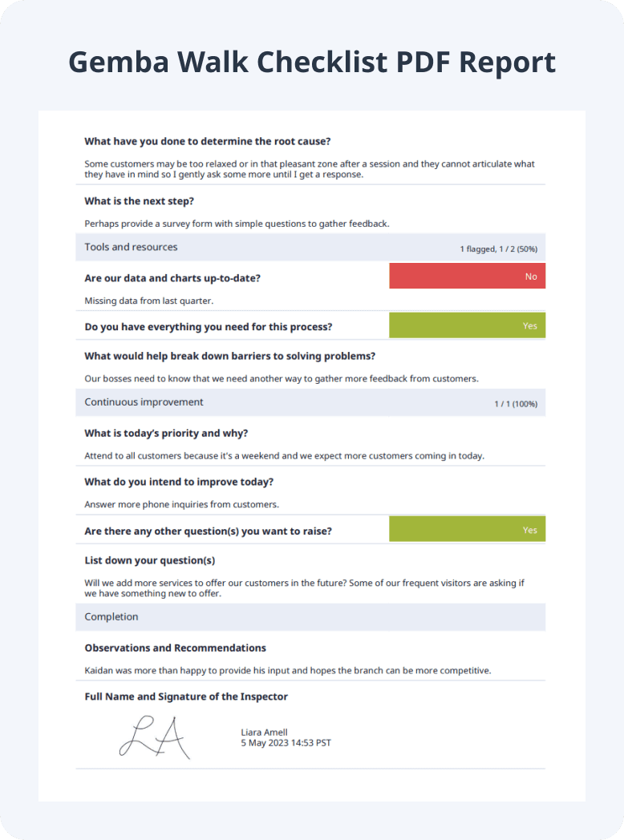Click the root cause question heading
The width and height of the screenshot is (624, 840).
[x=207, y=141]
